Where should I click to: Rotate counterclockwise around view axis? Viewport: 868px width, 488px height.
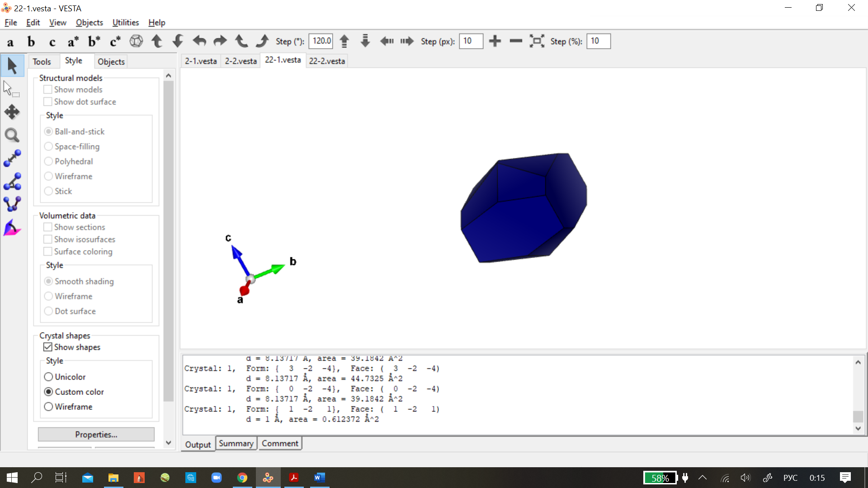click(241, 41)
